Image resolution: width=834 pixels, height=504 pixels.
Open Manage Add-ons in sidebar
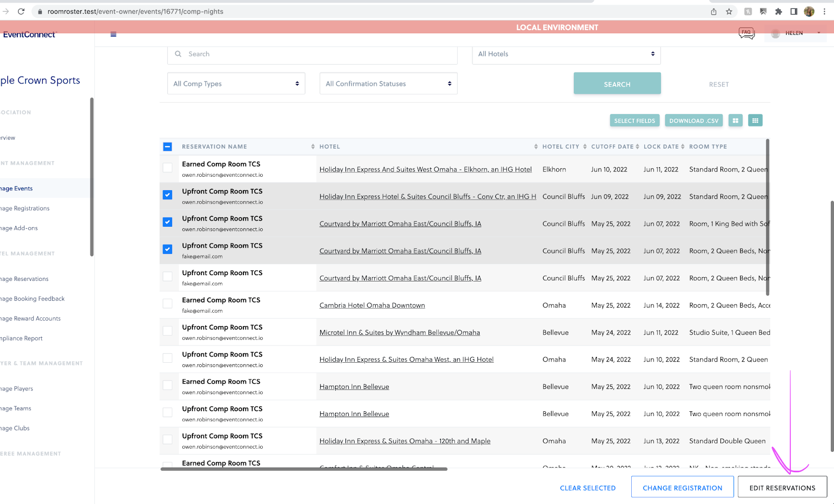19,228
